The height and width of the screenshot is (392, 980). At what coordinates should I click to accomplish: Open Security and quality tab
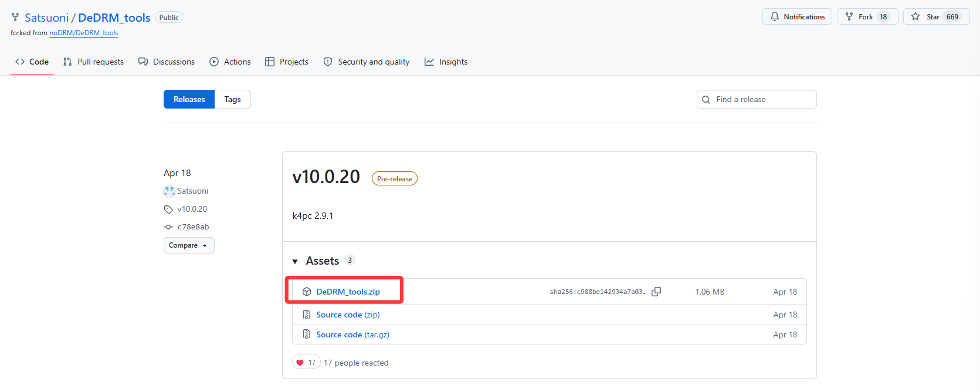click(x=367, y=62)
